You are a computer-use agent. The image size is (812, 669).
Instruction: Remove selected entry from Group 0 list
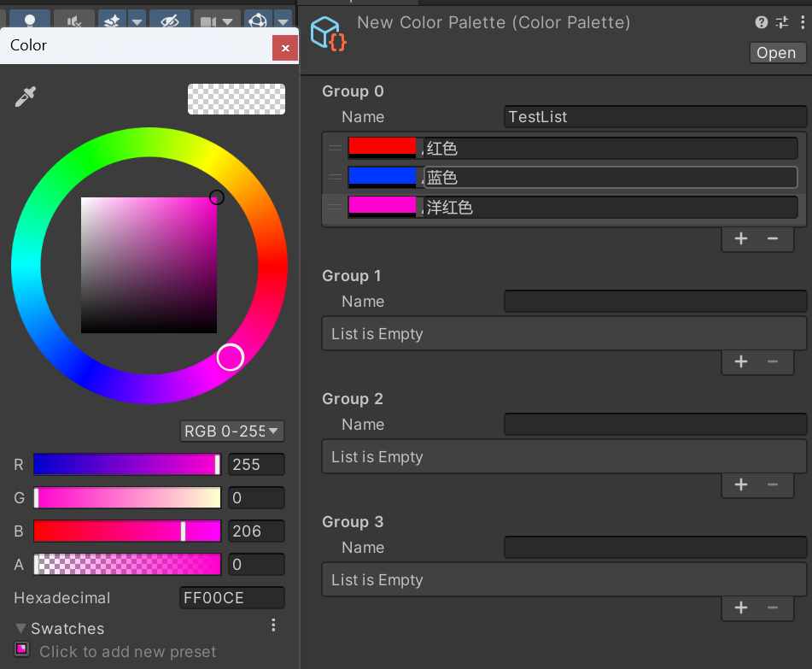click(x=773, y=238)
